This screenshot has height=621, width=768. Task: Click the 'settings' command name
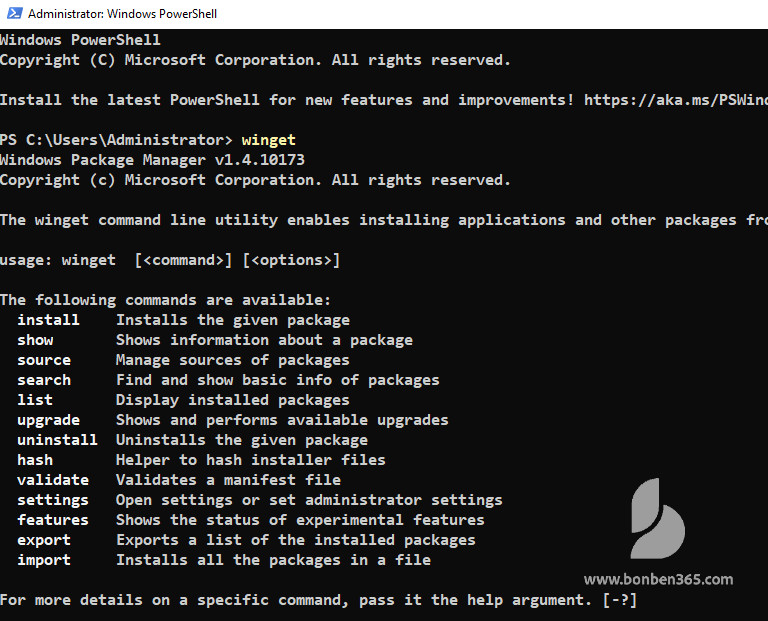(53, 500)
